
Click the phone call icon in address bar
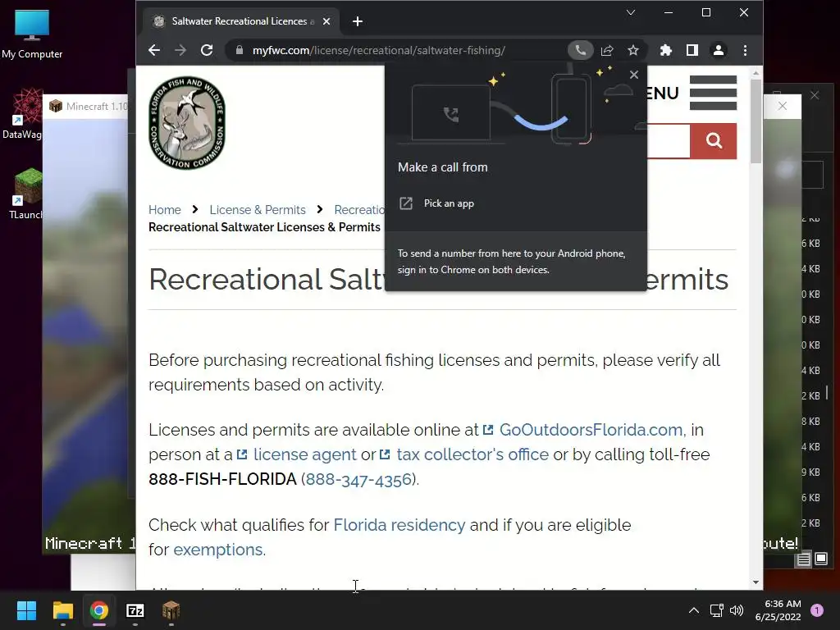[x=580, y=50]
